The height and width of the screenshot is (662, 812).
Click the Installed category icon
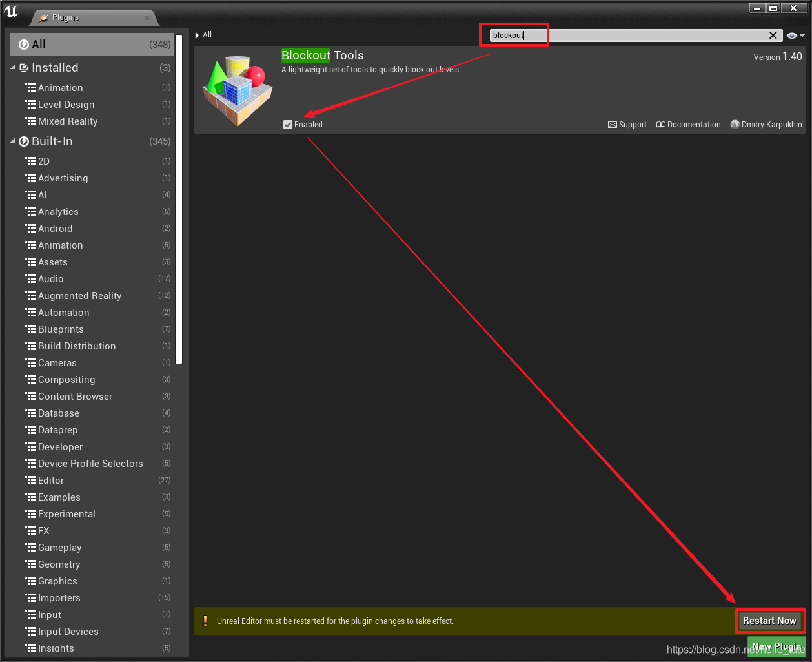(x=24, y=68)
